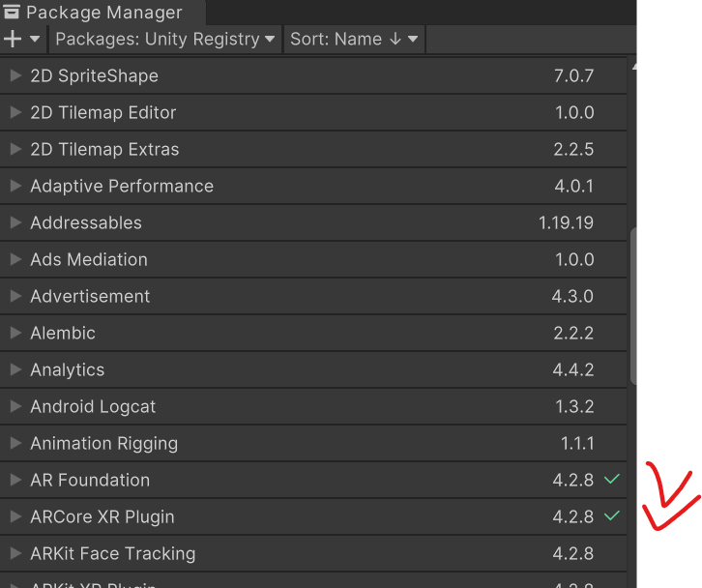702x588 pixels.
Task: Select the Addressables package
Action: coord(313,222)
